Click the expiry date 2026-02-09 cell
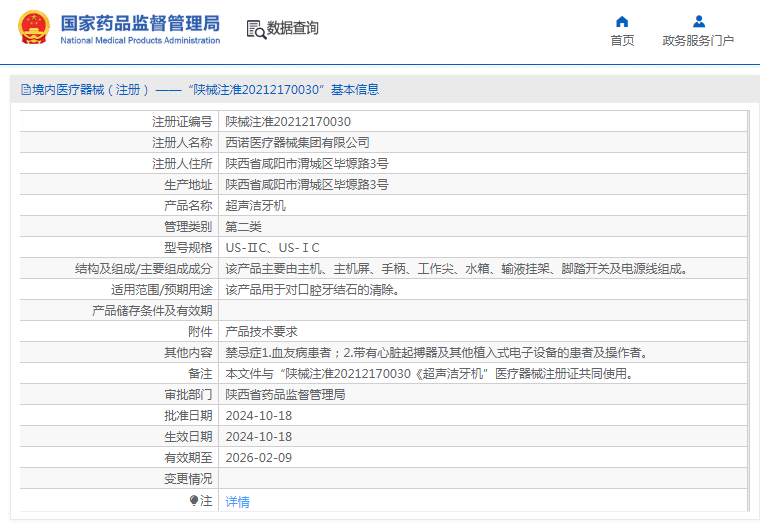Viewport: 760px width, 525px height. pyautogui.click(x=258, y=458)
